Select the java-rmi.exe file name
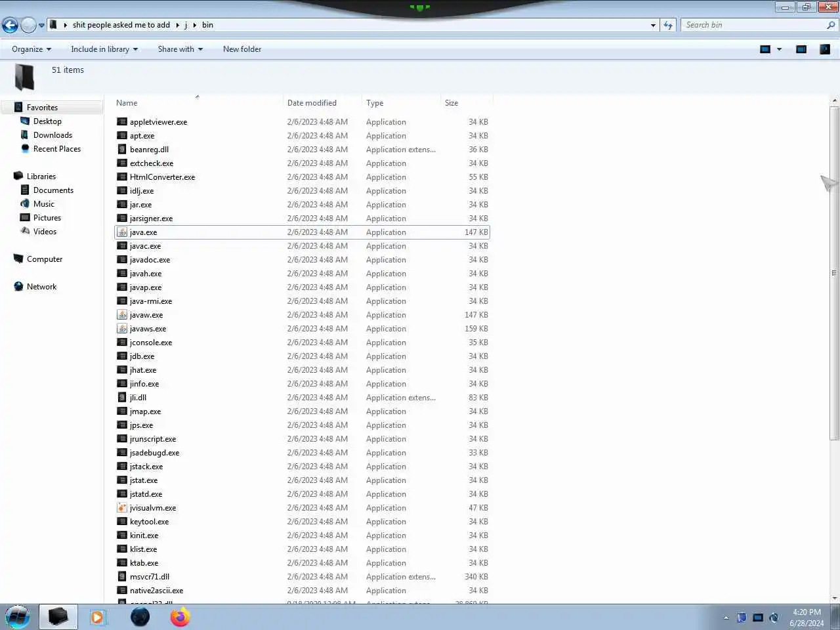This screenshot has width=840, height=630. click(151, 301)
